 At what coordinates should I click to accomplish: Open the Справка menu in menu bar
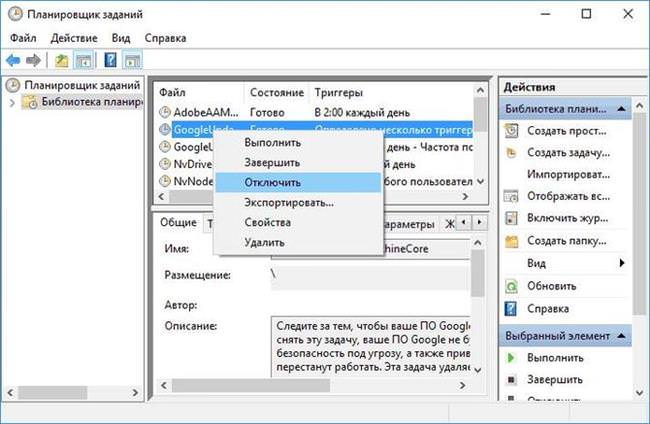[165, 38]
